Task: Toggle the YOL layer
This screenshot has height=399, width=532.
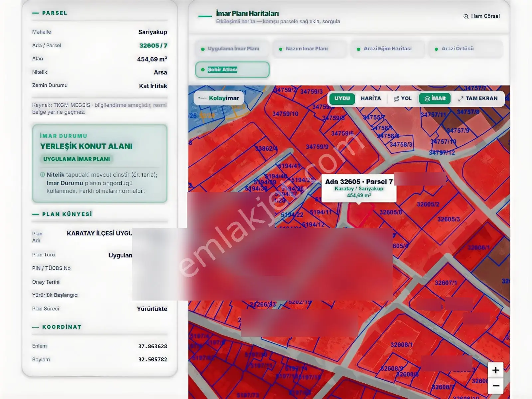Action: (403, 98)
